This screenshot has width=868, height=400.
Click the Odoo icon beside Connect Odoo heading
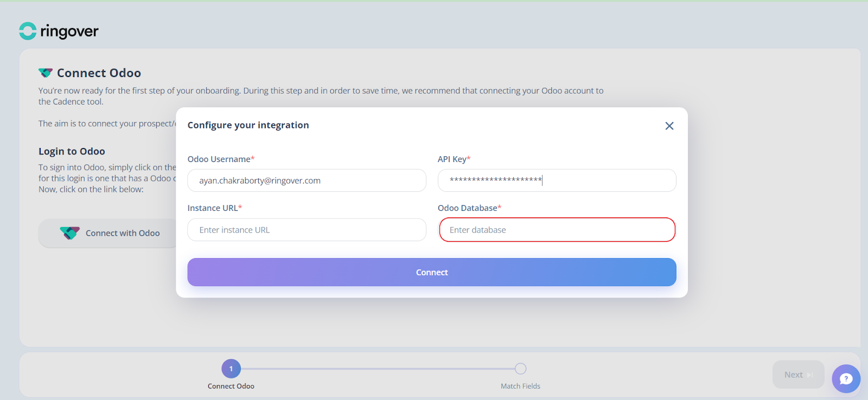coord(46,73)
